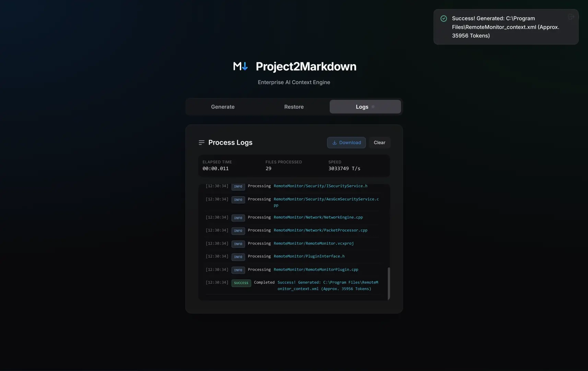Click the path RemoteMonitor/RemoteMonitorPlugin.cpp

click(x=316, y=269)
